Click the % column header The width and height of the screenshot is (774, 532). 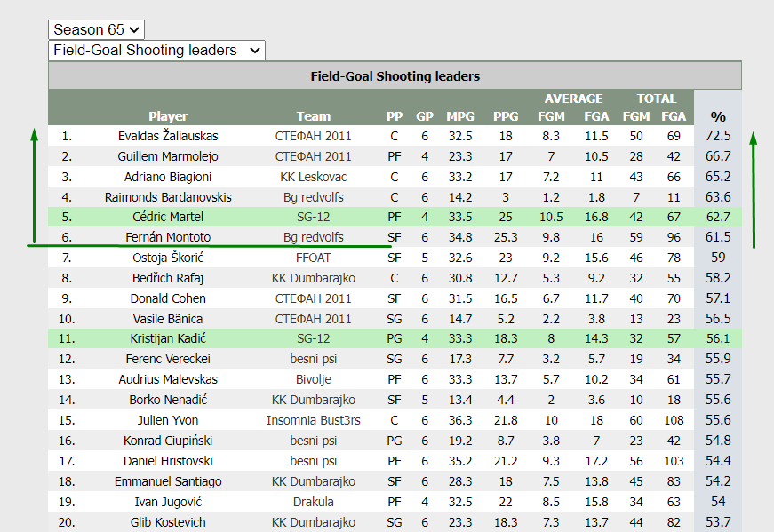[718, 117]
